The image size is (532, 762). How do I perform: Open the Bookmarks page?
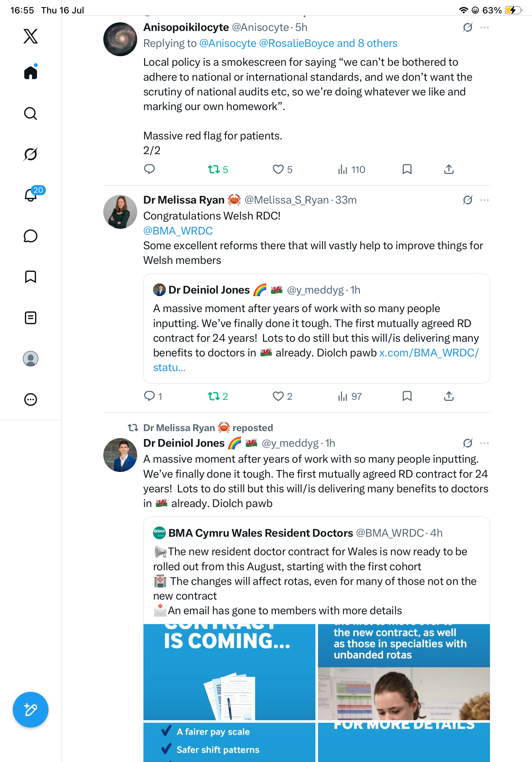(x=31, y=276)
